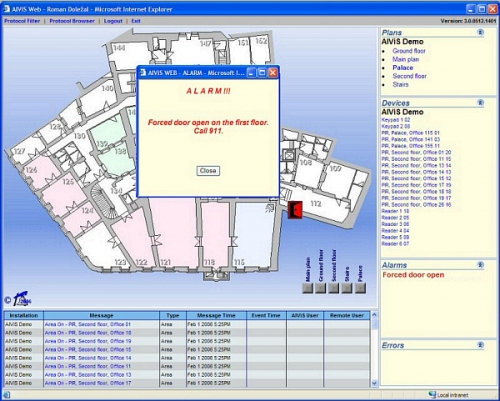
Task: Open the Protocol Browser menu item
Action: (72, 21)
